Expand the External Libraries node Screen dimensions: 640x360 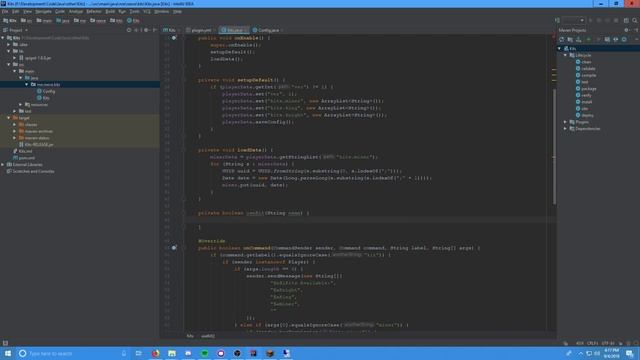pos(3,165)
